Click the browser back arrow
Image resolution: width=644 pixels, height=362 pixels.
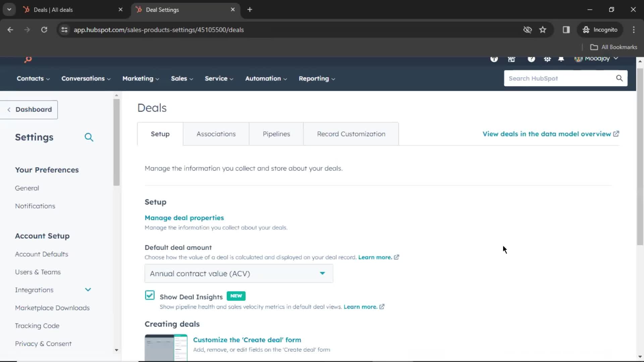coord(10,30)
